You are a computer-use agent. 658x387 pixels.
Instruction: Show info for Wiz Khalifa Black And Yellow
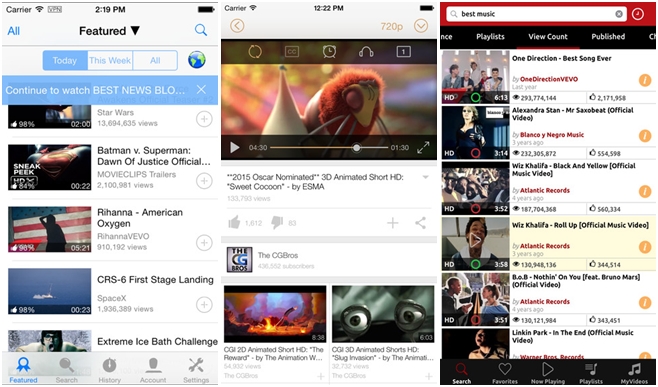[x=645, y=191]
